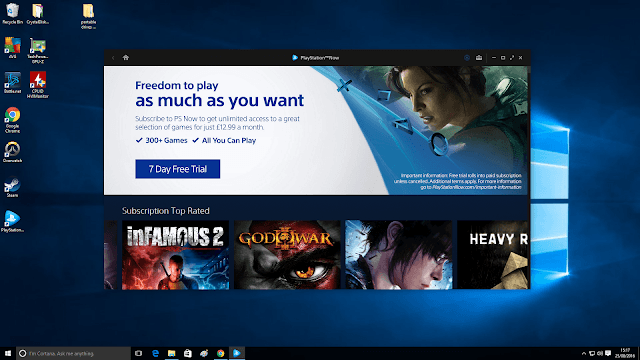Click the Subscription Top Rated heading
Image resolution: width=640 pixels, height=360 pixels.
coord(166,211)
